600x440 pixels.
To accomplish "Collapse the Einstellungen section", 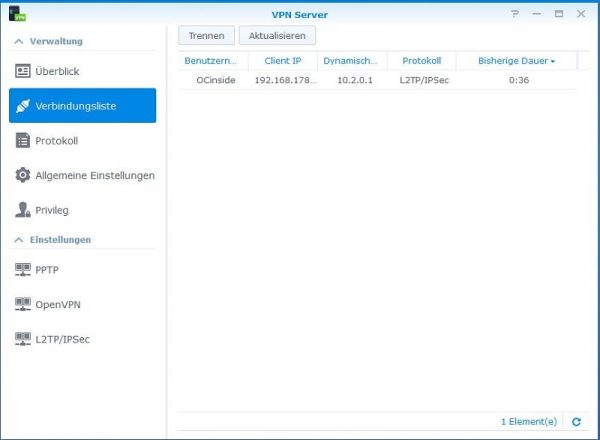I will point(18,240).
